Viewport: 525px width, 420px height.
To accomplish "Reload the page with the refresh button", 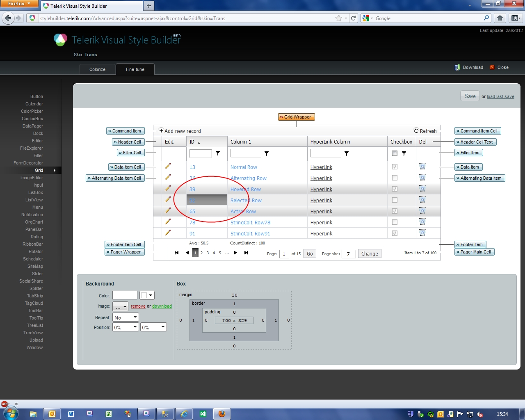I will (353, 18).
